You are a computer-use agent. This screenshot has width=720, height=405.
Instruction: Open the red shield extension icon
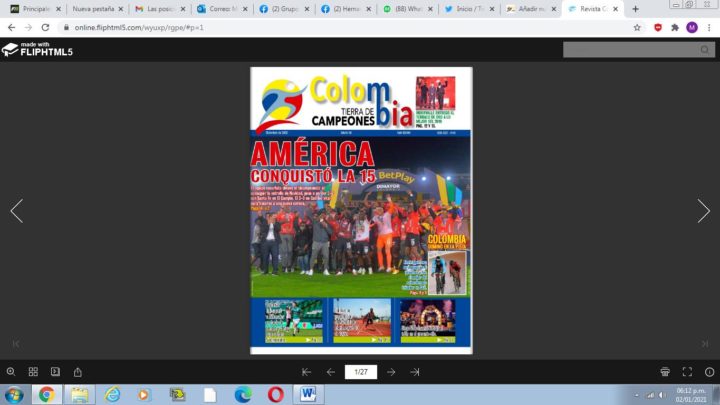(x=658, y=28)
